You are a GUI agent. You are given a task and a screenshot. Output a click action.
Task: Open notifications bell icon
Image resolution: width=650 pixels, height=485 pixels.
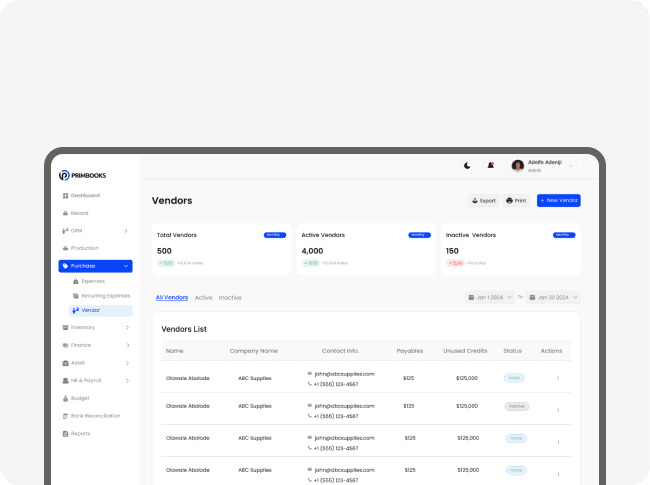[491, 166]
